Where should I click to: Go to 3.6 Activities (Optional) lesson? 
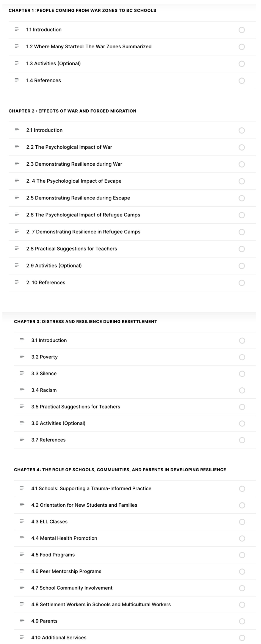tap(58, 423)
